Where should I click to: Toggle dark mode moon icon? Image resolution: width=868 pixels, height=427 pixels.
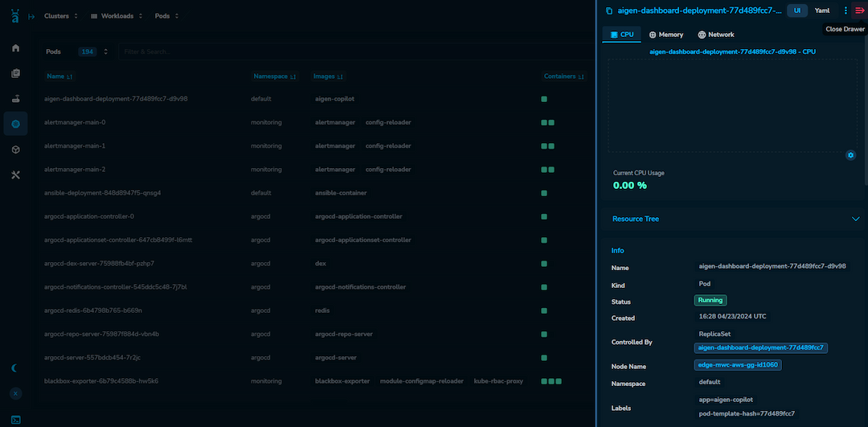coord(15,367)
